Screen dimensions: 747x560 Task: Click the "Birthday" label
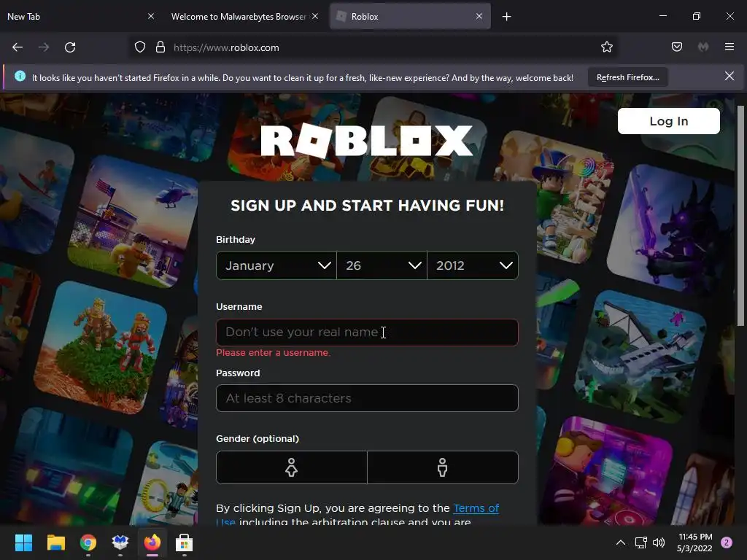tap(236, 239)
